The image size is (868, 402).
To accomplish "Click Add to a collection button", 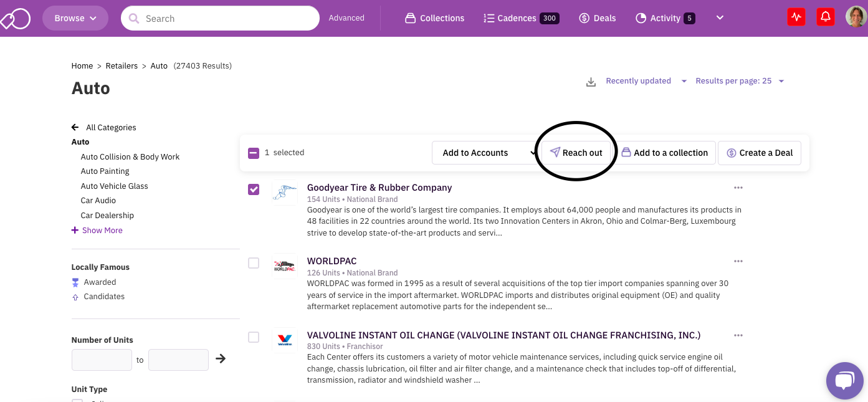I will point(665,153).
